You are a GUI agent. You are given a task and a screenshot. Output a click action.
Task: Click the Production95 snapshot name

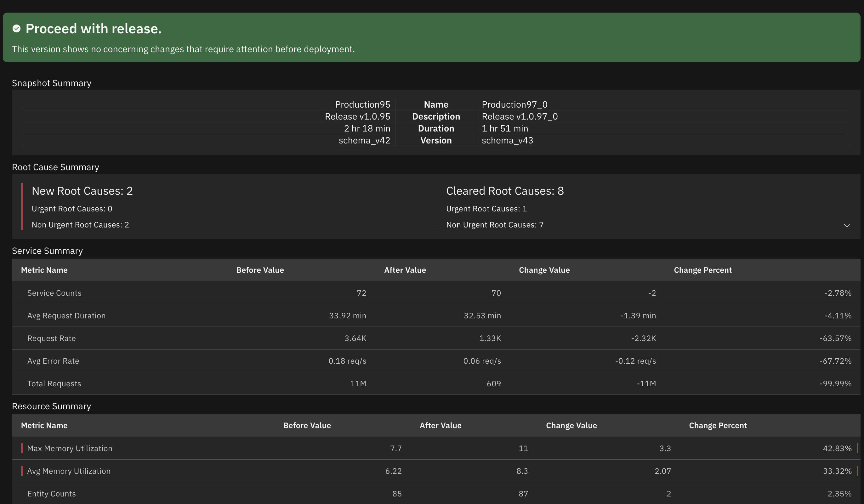362,104
